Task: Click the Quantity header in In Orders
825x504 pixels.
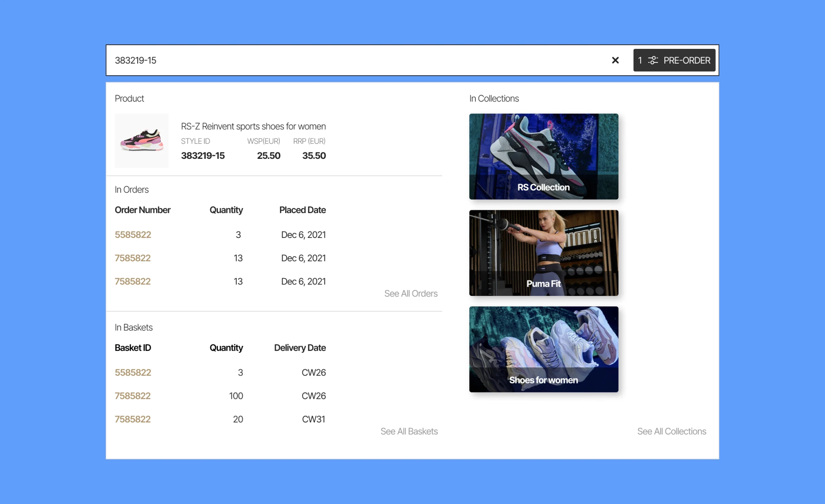Action: point(226,210)
